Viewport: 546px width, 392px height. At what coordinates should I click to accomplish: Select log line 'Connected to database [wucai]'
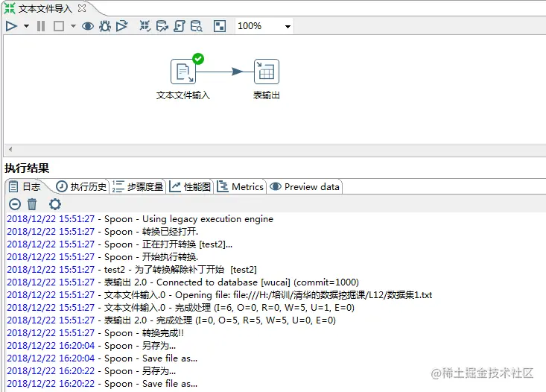point(182,282)
